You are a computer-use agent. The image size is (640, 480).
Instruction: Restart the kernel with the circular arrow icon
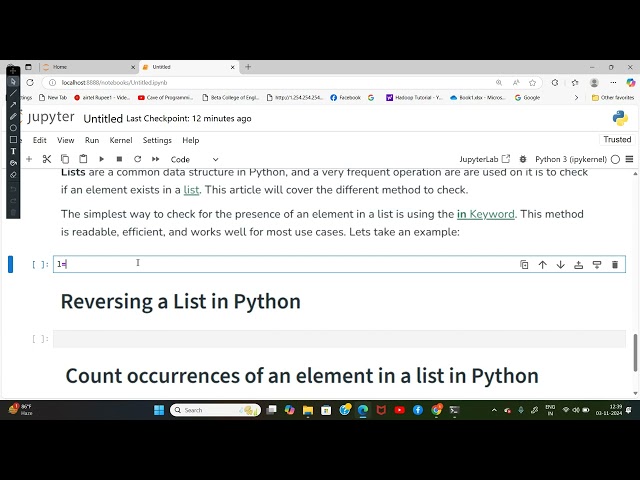click(x=138, y=159)
